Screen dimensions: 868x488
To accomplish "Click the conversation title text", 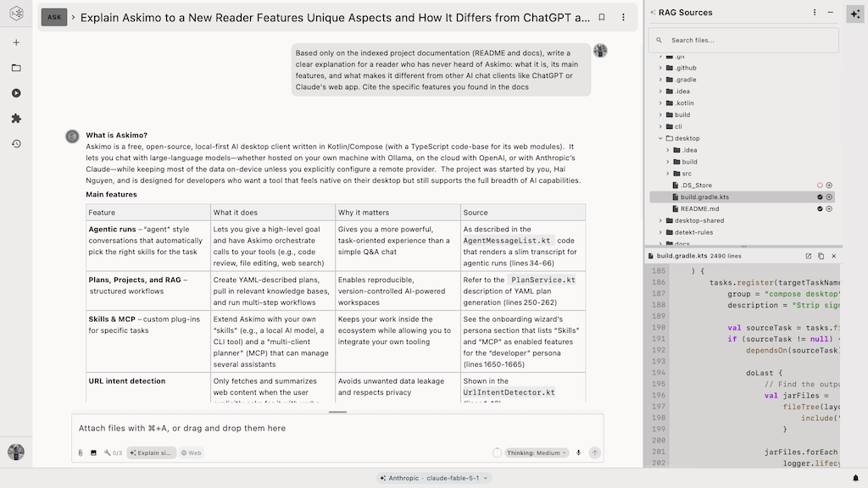I will click(x=335, y=18).
